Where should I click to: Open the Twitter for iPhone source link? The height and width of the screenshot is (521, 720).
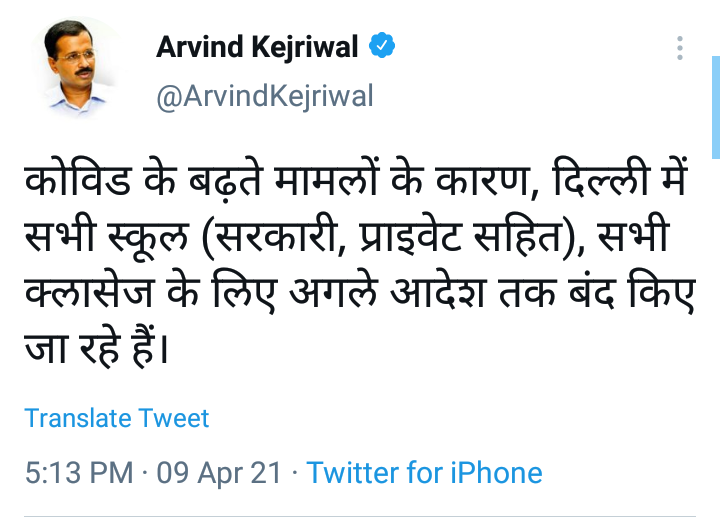coord(425,472)
